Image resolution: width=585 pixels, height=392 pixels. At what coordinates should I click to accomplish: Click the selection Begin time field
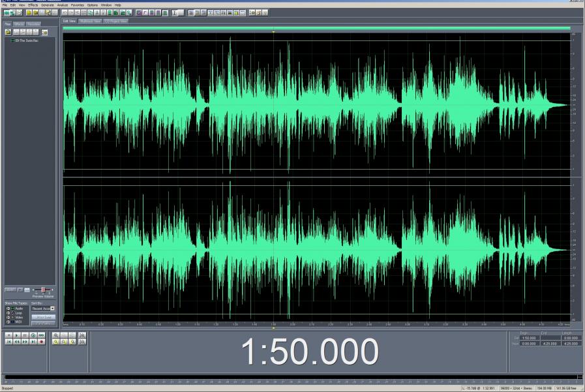tap(528, 338)
